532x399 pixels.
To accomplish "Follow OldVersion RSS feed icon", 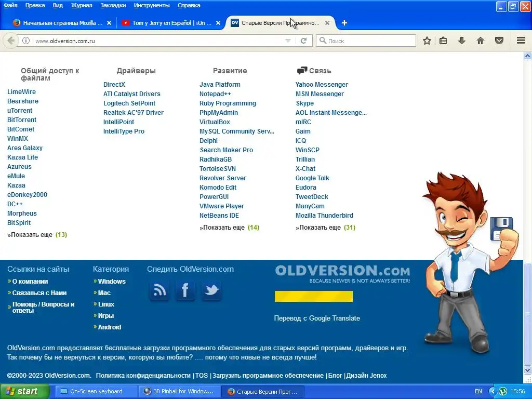I will click(159, 290).
